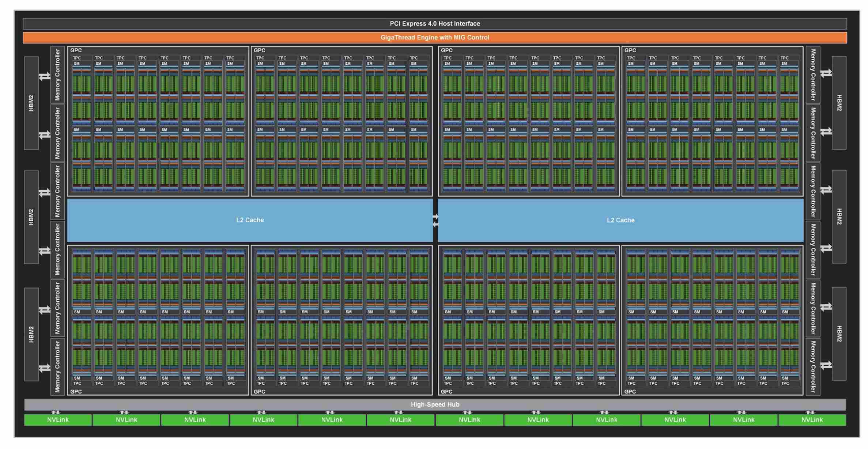Click the middle HBM2 block on the left side
Viewport: 868px width, 449px height.
tap(31, 217)
